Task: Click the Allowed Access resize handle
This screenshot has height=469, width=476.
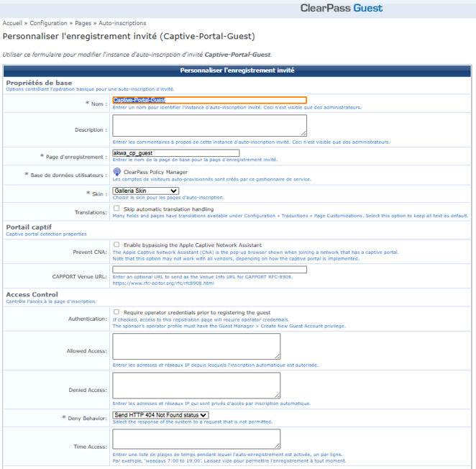Action: click(278, 357)
